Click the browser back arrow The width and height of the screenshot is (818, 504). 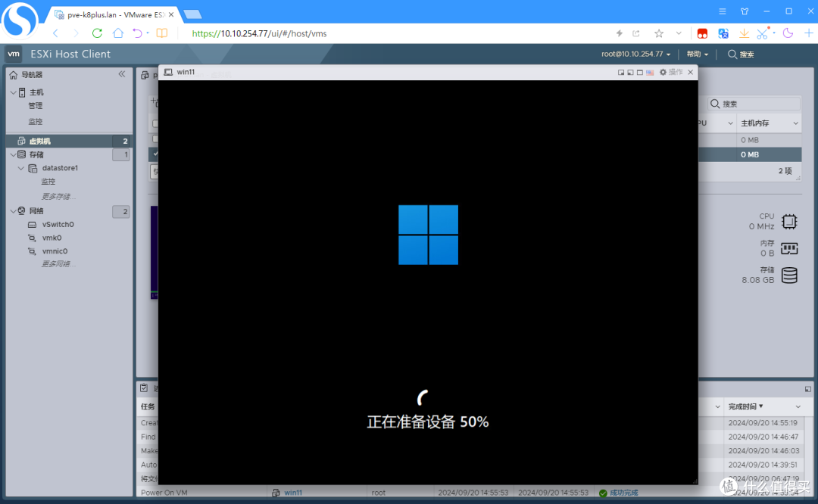pyautogui.click(x=56, y=33)
